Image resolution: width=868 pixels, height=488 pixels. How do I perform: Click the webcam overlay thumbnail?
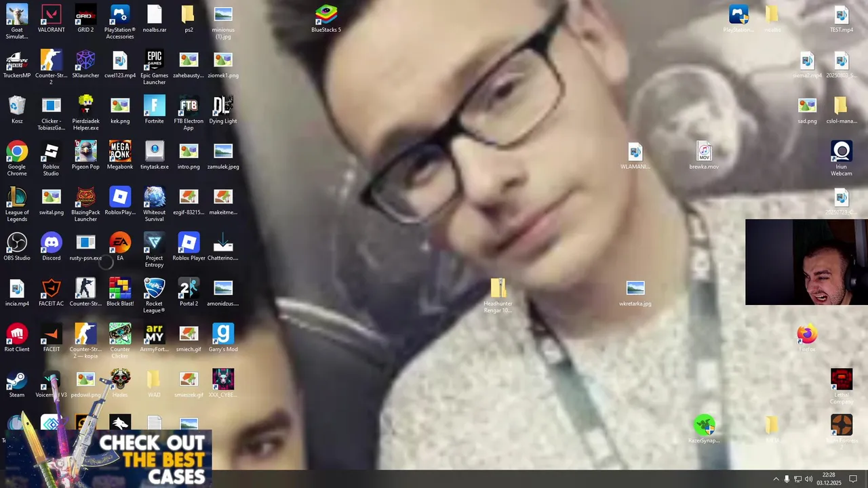(806, 262)
